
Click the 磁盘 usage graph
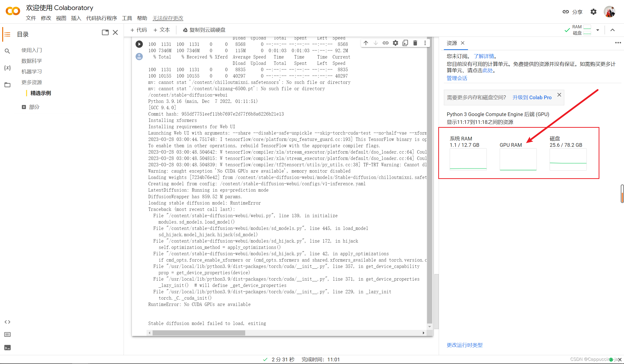pos(568,159)
